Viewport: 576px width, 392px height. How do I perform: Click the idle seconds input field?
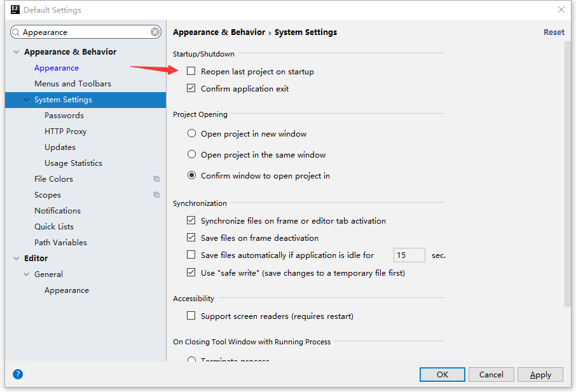point(409,255)
